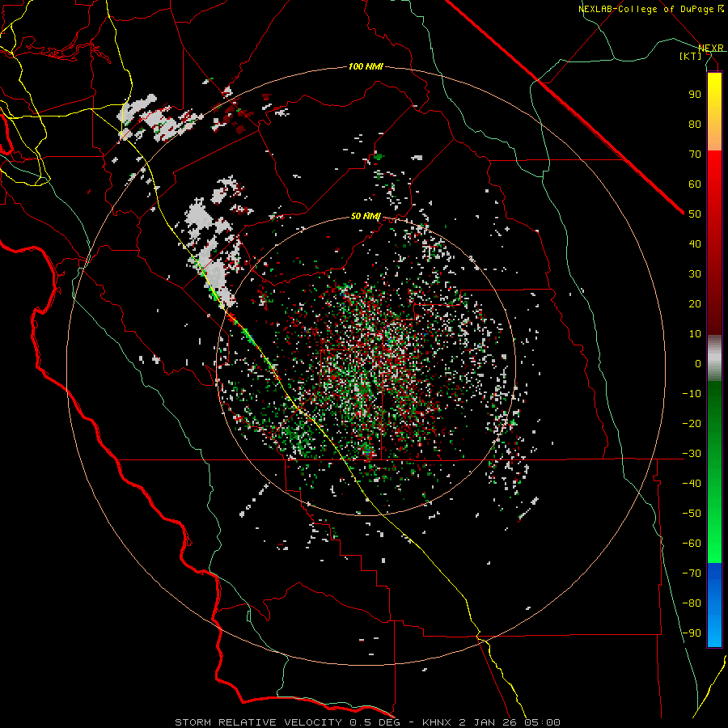Viewport: 728px width, 728px height.
Task: Click the -20 value on the velocity scale
Action: (x=692, y=424)
